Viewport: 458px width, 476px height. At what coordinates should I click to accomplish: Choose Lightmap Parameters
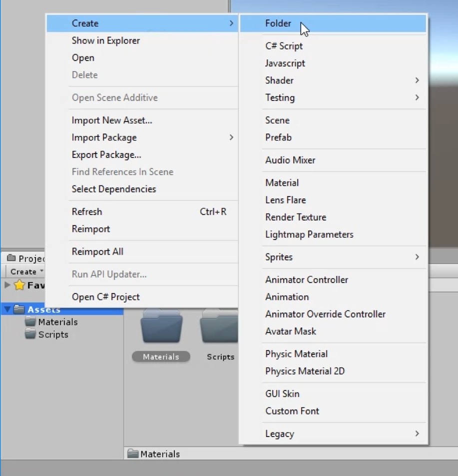tap(333, 234)
